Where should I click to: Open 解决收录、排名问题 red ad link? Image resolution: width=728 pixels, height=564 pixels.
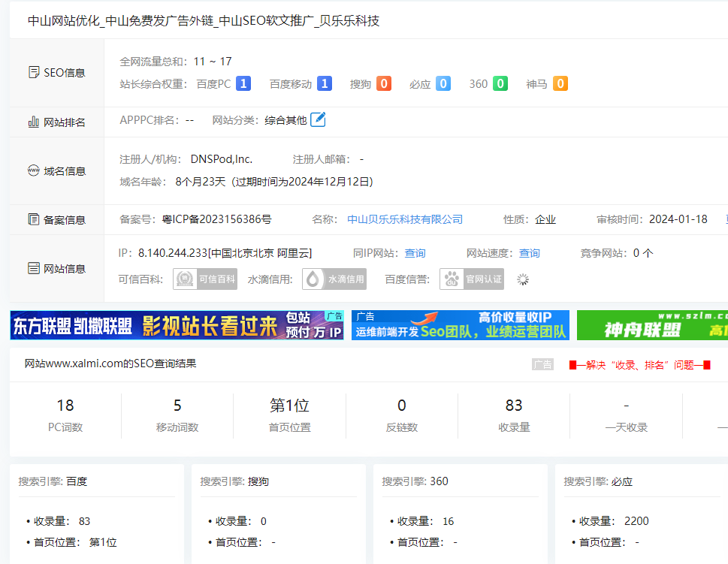640,365
